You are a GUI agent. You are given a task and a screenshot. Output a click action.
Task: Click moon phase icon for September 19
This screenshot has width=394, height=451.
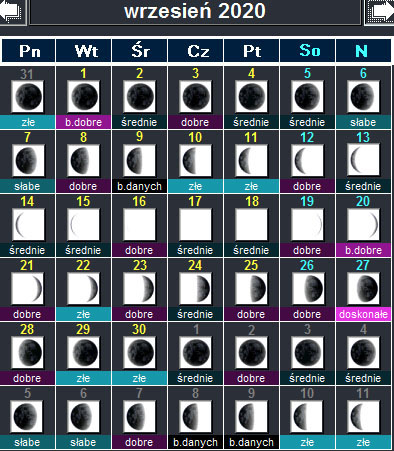307,225
